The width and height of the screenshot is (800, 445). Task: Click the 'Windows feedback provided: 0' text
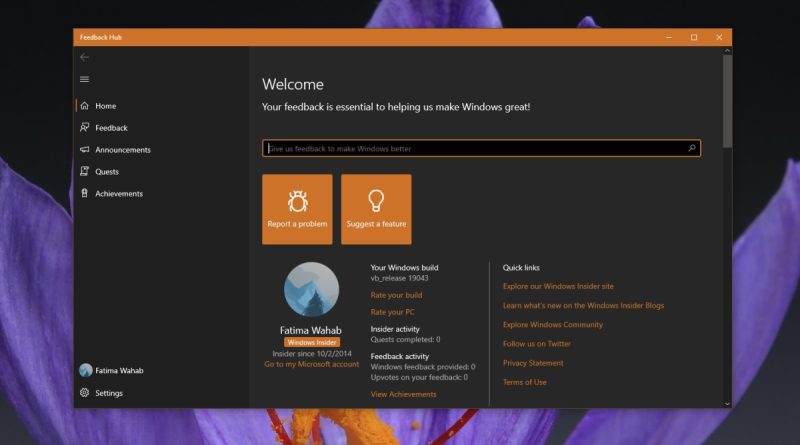[x=423, y=367]
